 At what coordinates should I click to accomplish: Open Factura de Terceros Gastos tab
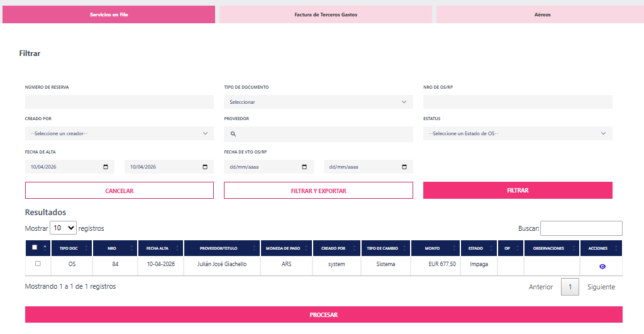pyautogui.click(x=326, y=14)
